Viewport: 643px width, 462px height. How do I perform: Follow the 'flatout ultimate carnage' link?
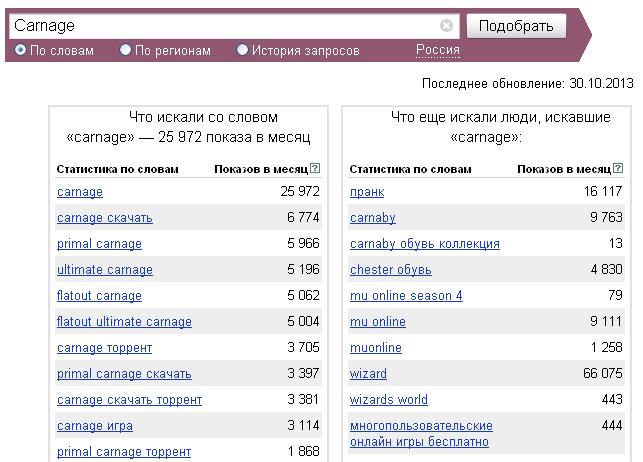tap(124, 322)
